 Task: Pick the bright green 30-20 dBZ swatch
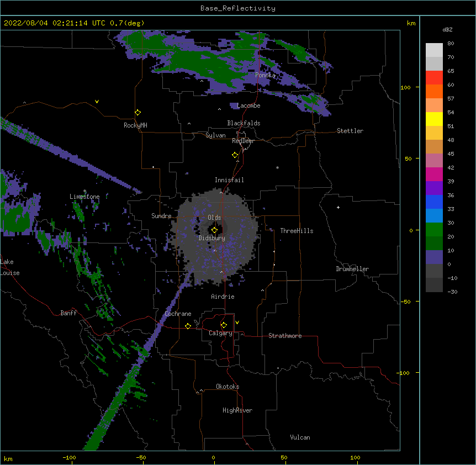click(x=434, y=230)
